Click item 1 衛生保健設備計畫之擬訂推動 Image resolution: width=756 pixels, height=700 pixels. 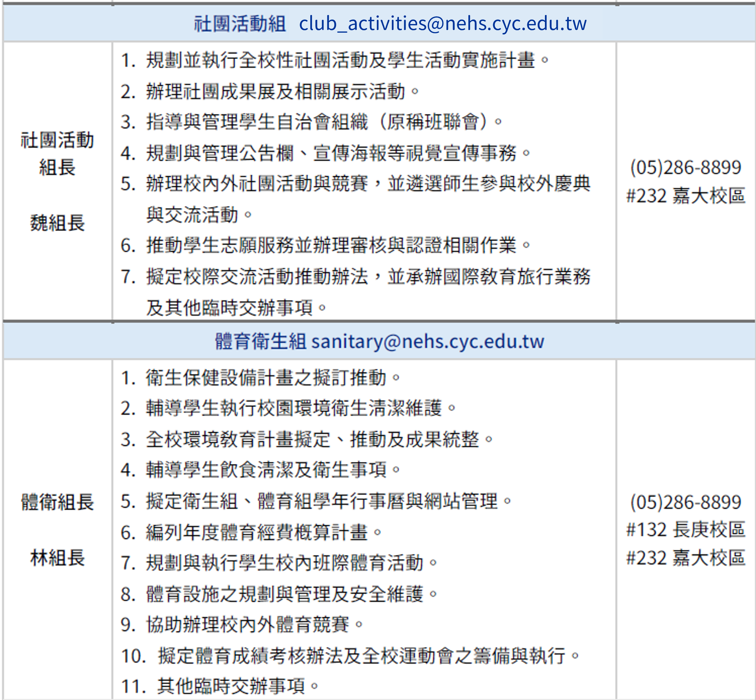point(265,378)
